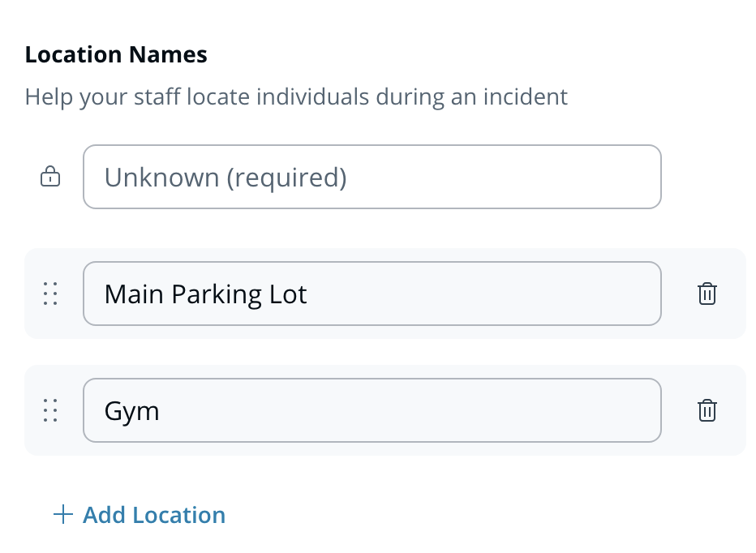Click the "(required)" placeholder text
The width and height of the screenshot is (756, 553).
click(x=286, y=178)
